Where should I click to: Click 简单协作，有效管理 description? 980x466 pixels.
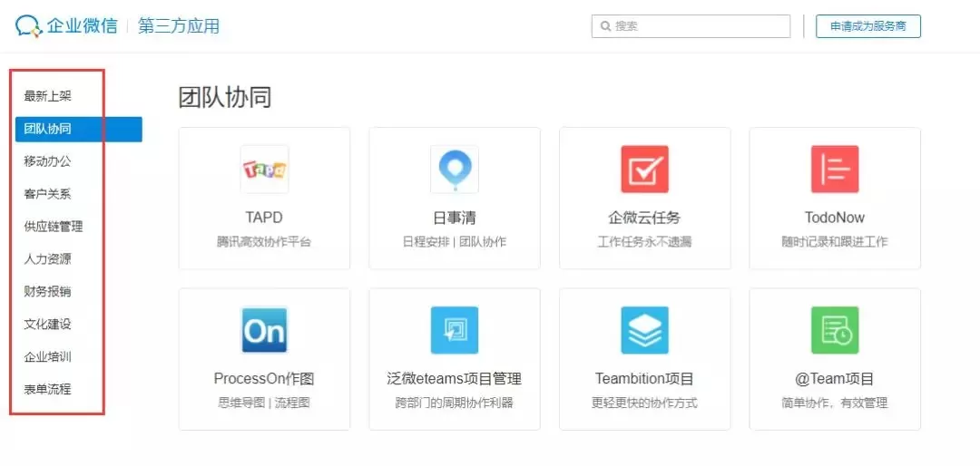(x=835, y=403)
